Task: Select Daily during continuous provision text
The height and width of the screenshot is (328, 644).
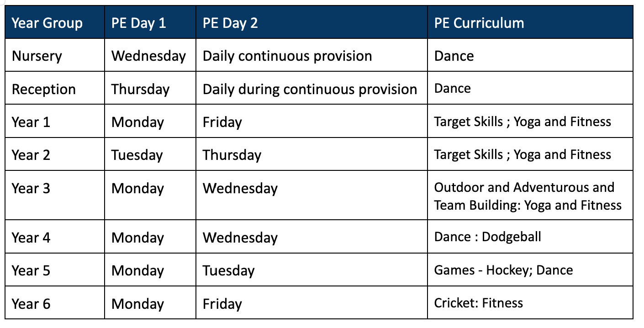Action: tap(310, 89)
